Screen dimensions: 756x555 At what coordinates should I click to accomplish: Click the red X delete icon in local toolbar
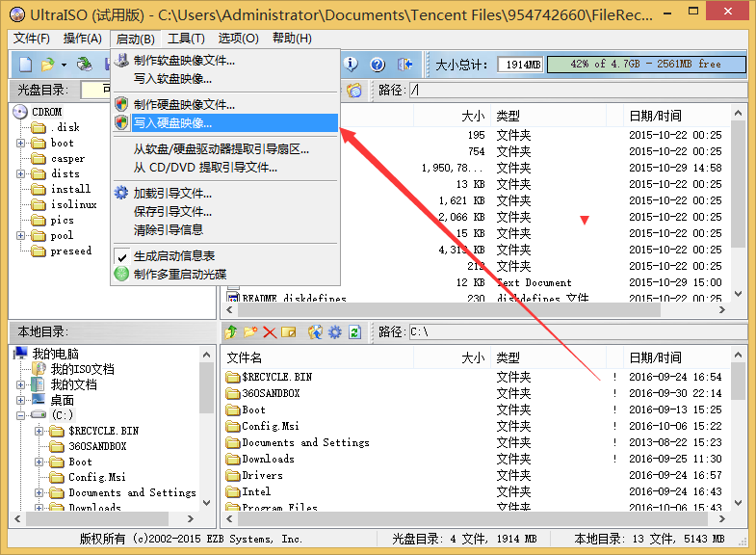pyautogui.click(x=270, y=332)
